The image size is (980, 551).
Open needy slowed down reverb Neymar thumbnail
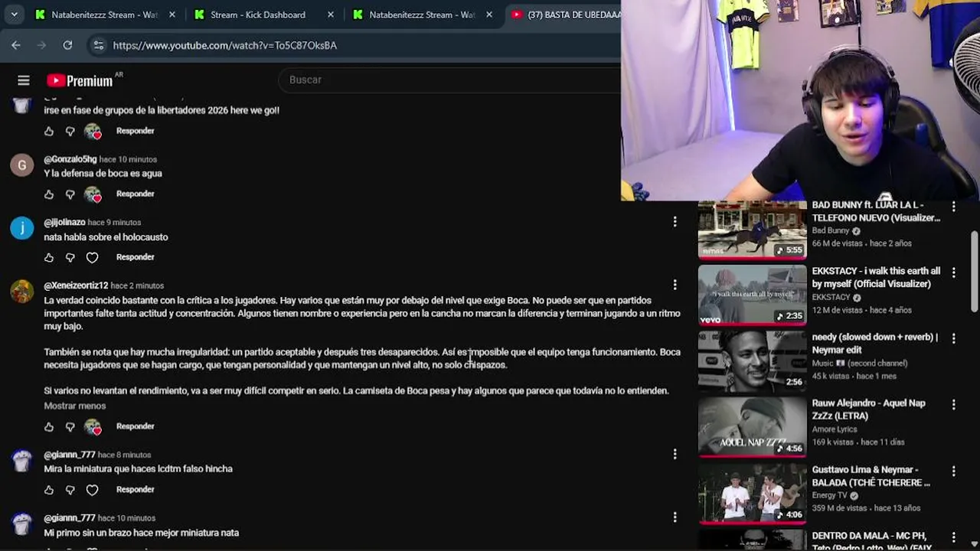(752, 361)
